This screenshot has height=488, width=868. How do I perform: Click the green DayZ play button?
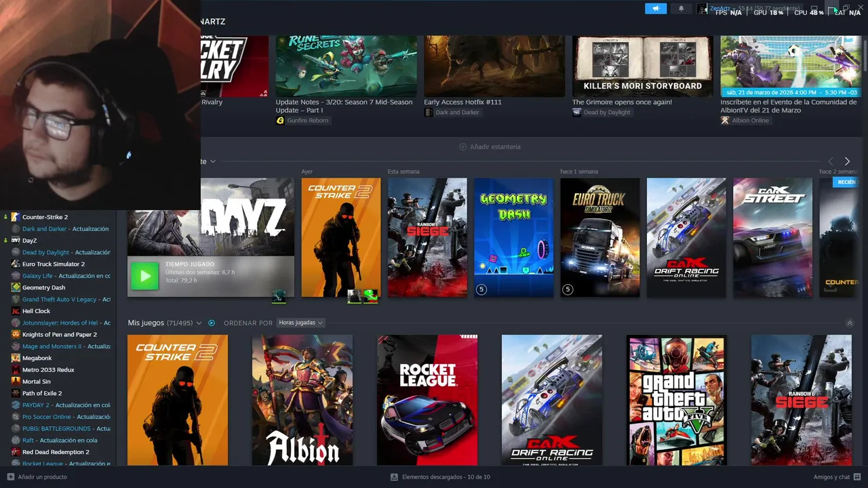[x=144, y=276]
